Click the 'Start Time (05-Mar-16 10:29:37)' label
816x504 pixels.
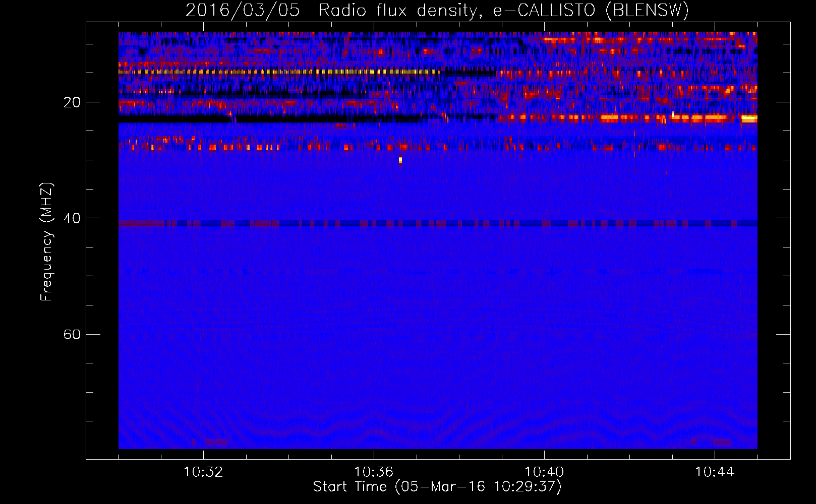tap(437, 487)
